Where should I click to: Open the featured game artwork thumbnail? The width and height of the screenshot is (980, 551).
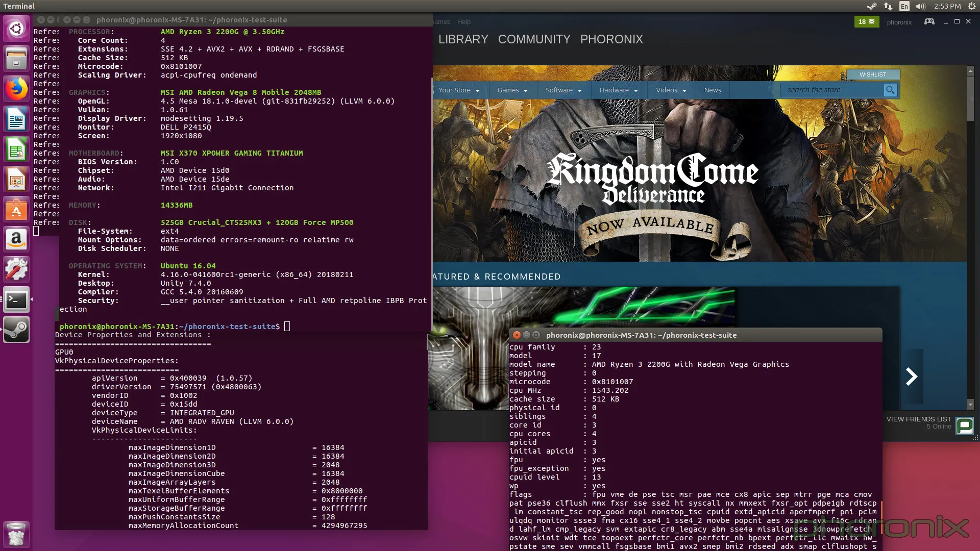(581, 348)
